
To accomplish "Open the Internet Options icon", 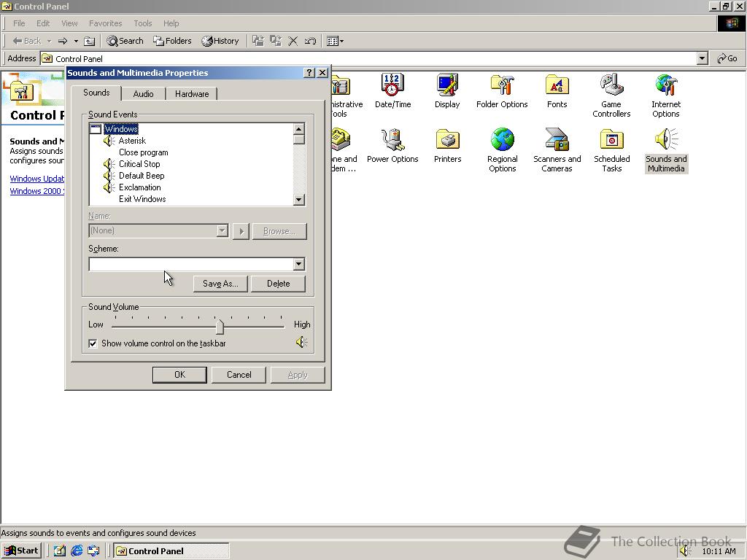I will coord(665,86).
